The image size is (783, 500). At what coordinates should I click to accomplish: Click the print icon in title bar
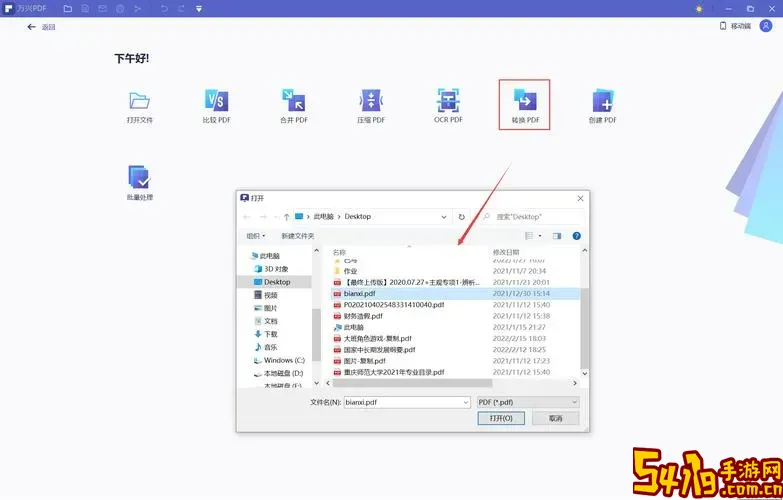tap(120, 8)
